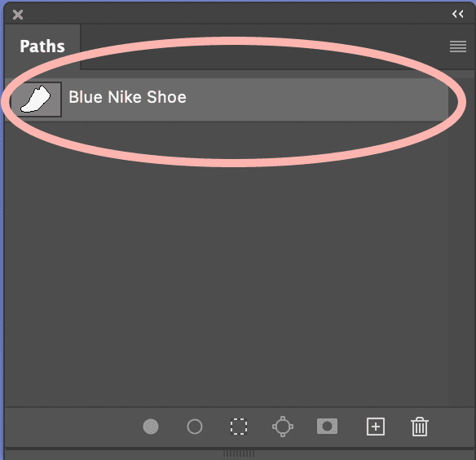The height and width of the screenshot is (460, 476).
Task: Switch to the Paths tab
Action: [42, 46]
